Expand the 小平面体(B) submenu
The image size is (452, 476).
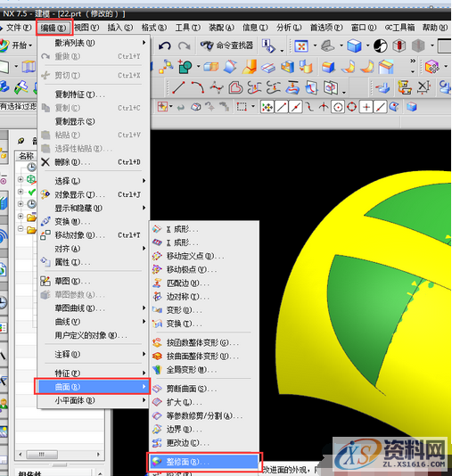[x=94, y=400]
